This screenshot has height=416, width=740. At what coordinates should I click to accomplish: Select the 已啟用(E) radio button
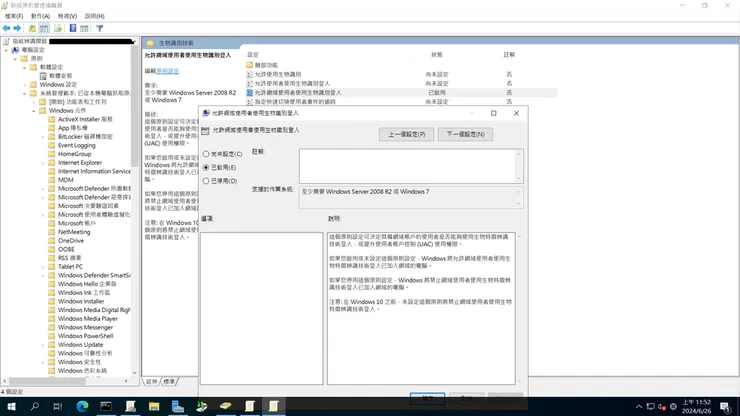(206, 167)
